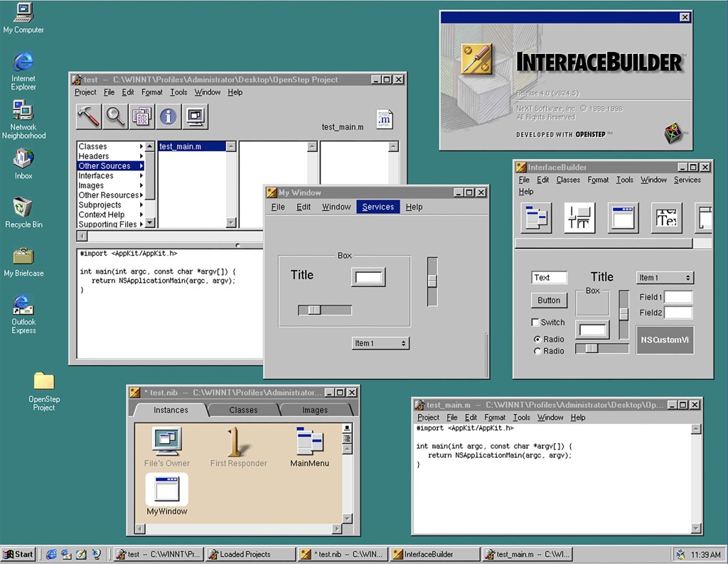Click the Instances tab in test.nib

pos(171,410)
